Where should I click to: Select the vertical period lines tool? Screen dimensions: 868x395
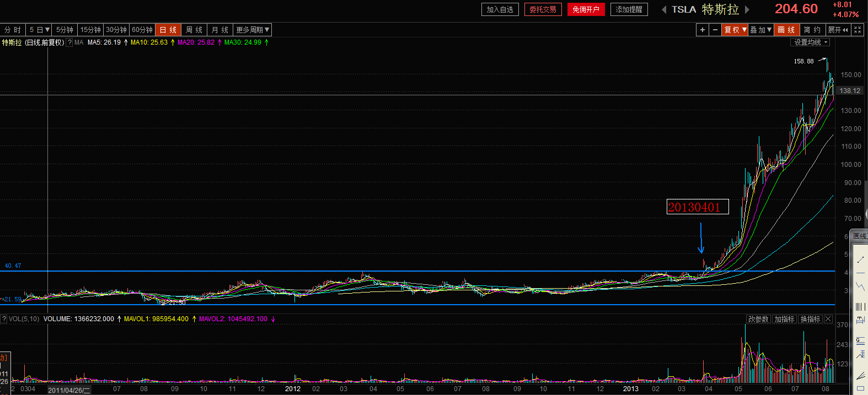pos(860,306)
